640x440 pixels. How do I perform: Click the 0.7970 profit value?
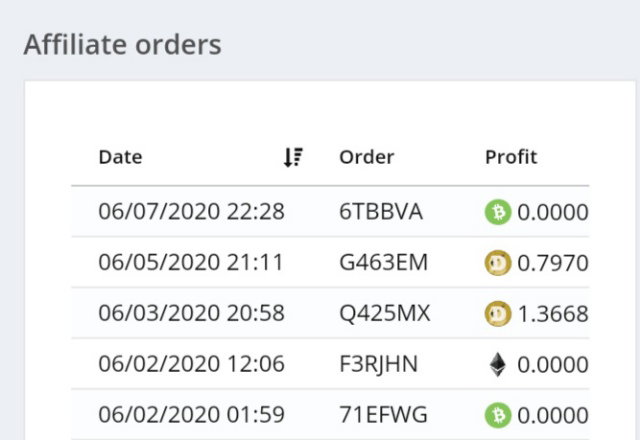(x=553, y=263)
